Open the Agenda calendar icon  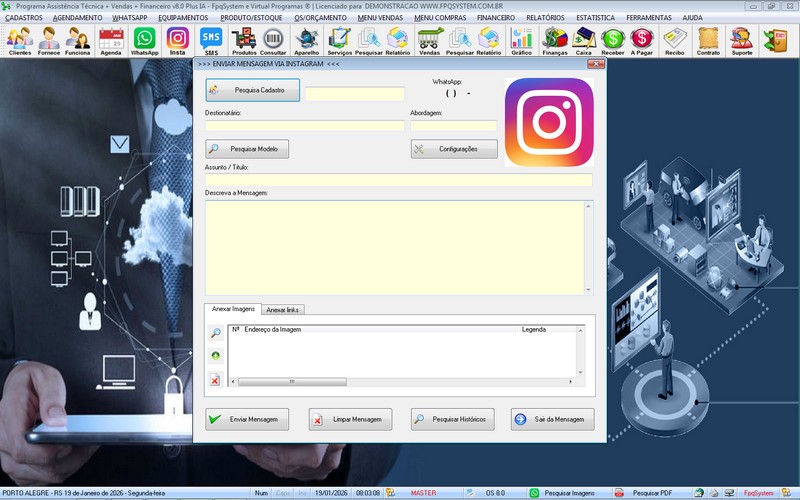point(111,40)
